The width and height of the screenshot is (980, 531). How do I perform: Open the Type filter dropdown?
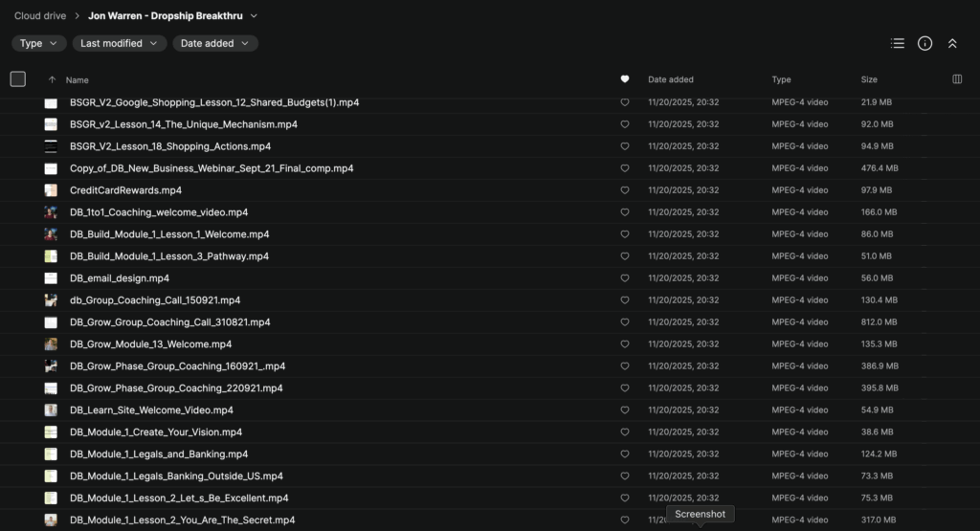[x=38, y=43]
